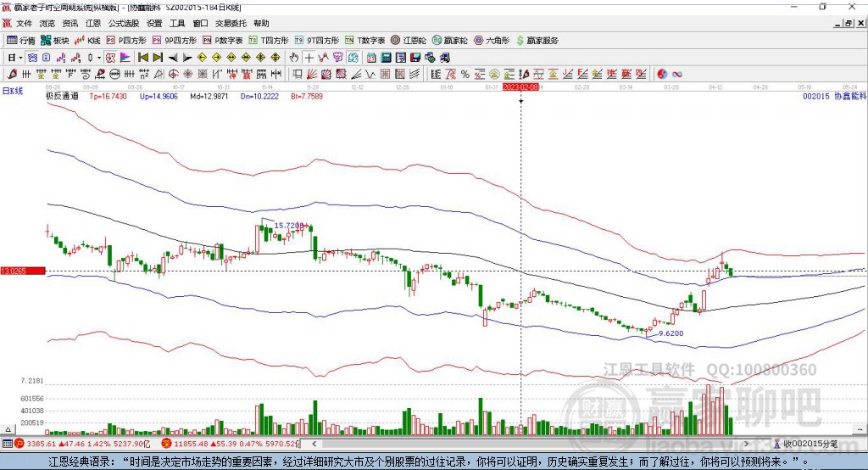Click the 日K线 label
This screenshot has width=868, height=470.
pos(13,90)
